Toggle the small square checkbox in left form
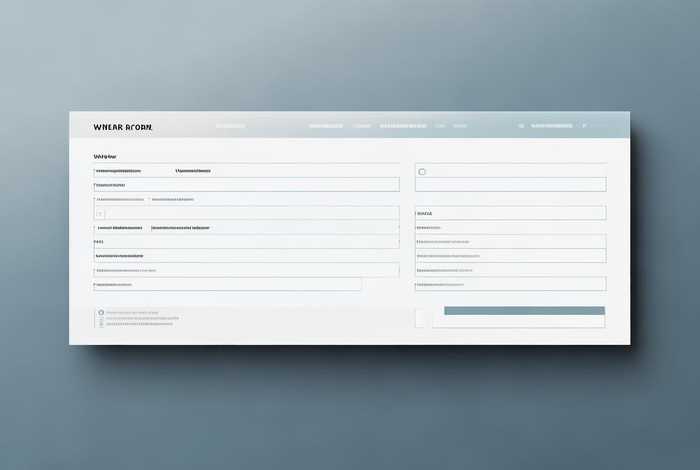Viewport: 700px width, 470px height. click(x=99, y=214)
